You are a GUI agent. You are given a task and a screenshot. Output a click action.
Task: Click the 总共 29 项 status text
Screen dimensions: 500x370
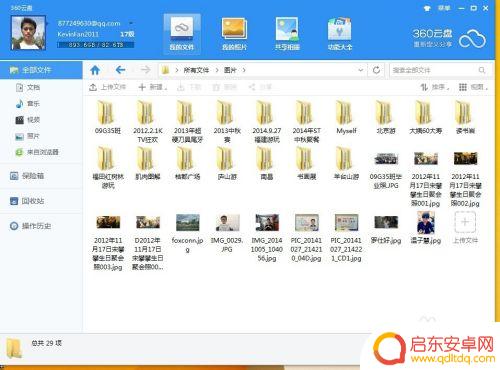pyautogui.click(x=46, y=343)
